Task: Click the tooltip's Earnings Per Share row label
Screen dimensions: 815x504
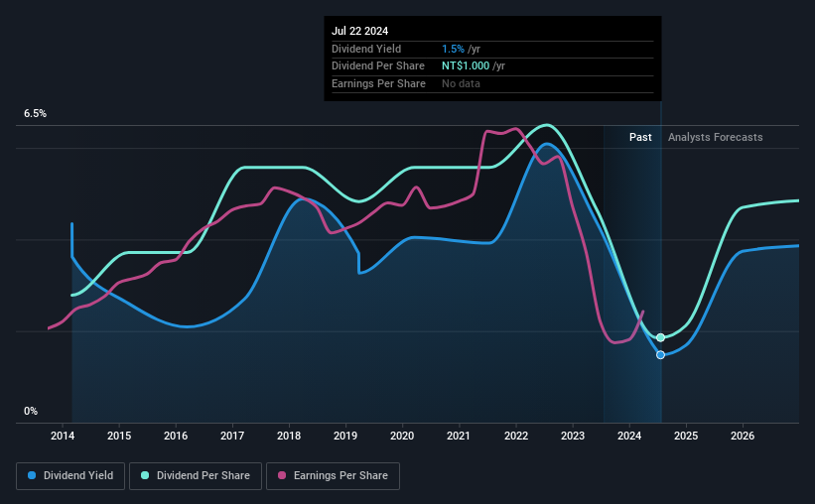Action: [378, 83]
